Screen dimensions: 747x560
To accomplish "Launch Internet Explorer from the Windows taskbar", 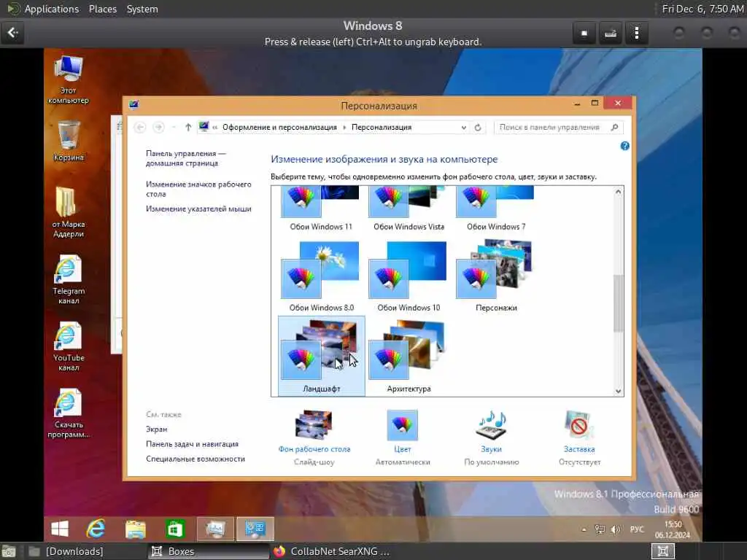I will pyautogui.click(x=96, y=529).
